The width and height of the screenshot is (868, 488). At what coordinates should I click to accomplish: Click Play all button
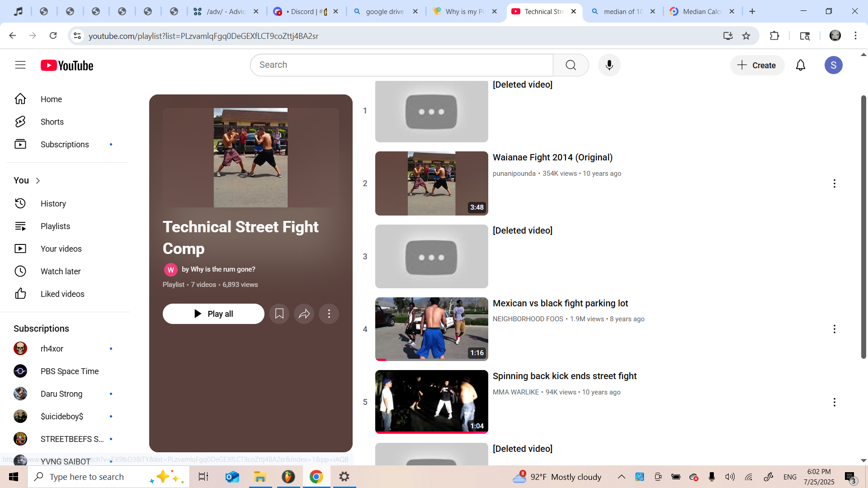[x=213, y=314]
